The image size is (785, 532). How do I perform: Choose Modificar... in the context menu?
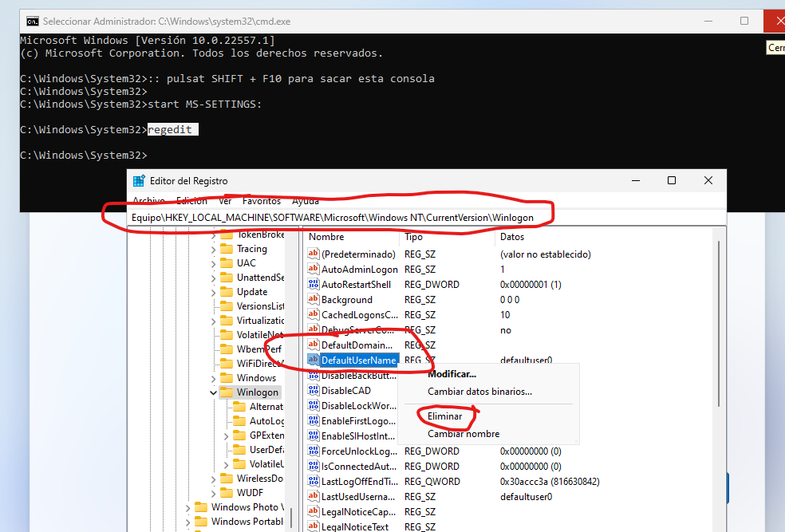click(452, 374)
